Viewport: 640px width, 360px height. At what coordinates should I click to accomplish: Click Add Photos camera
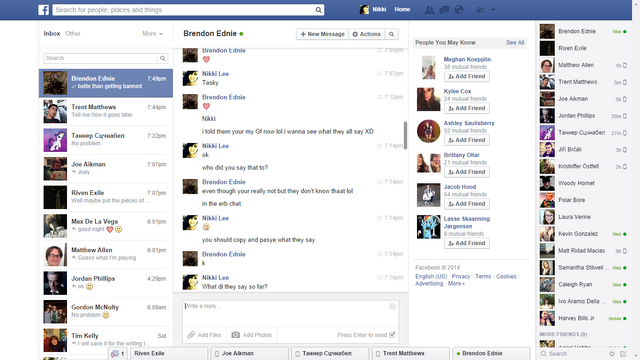point(252,335)
